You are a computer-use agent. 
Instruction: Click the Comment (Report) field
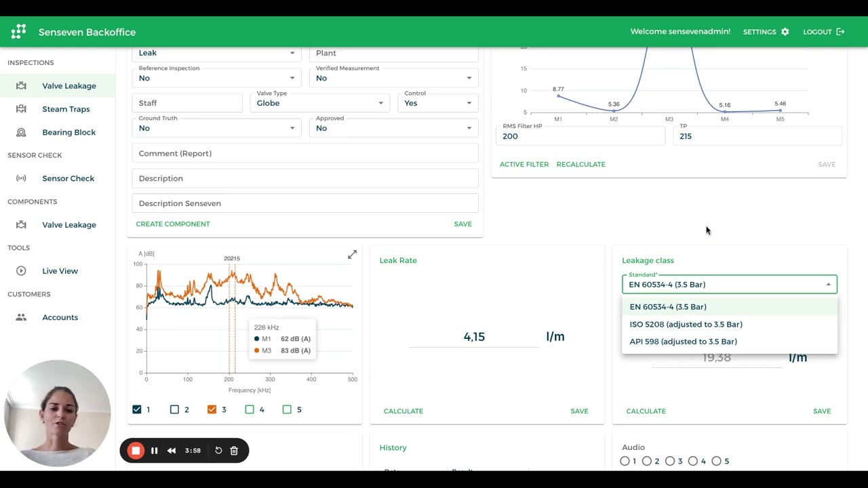305,153
